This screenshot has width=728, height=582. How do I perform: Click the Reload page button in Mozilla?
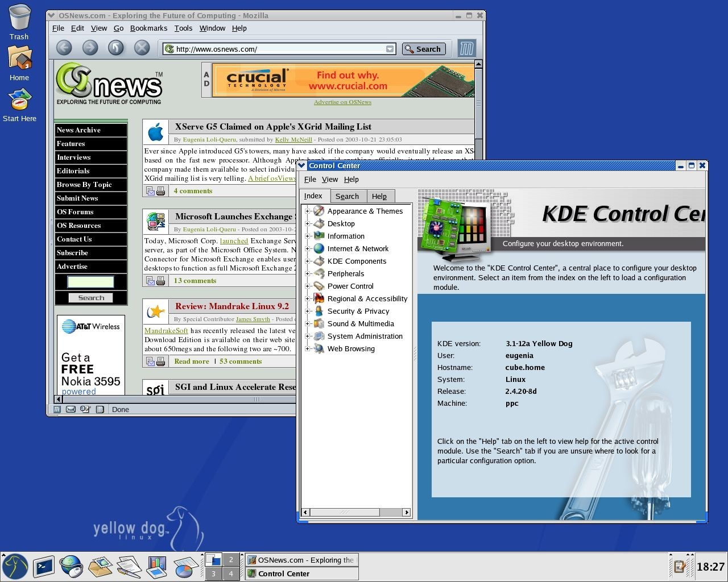116,48
